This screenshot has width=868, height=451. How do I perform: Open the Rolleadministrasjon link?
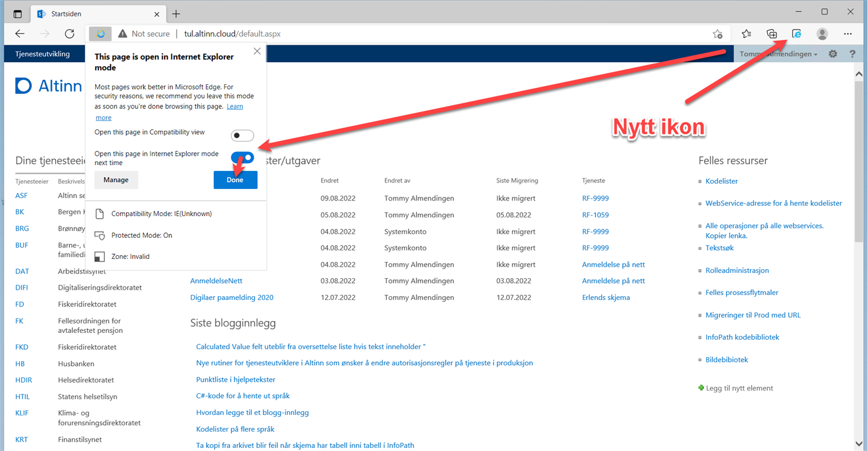pos(737,270)
